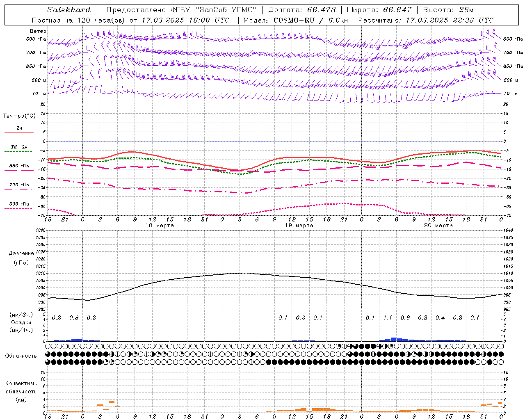The height and width of the screenshot is (420, 525).
Task: Select the Высота: 26м header field
Action: tap(448, 10)
